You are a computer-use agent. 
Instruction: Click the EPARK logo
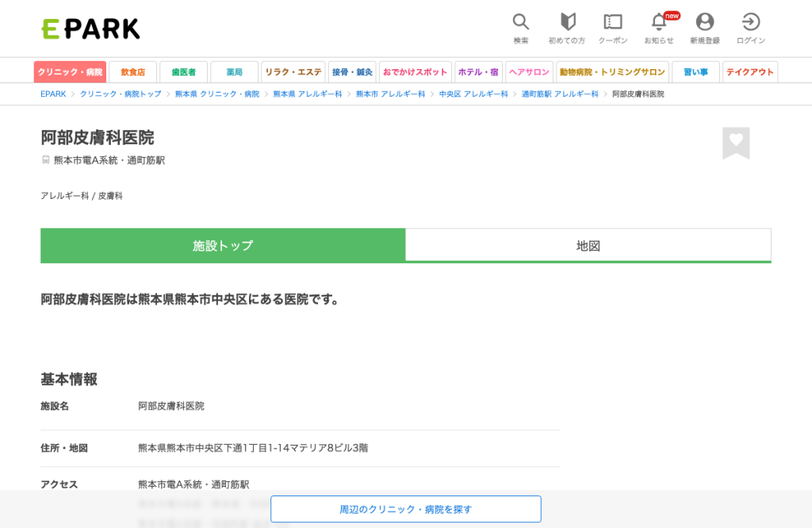[x=90, y=29]
